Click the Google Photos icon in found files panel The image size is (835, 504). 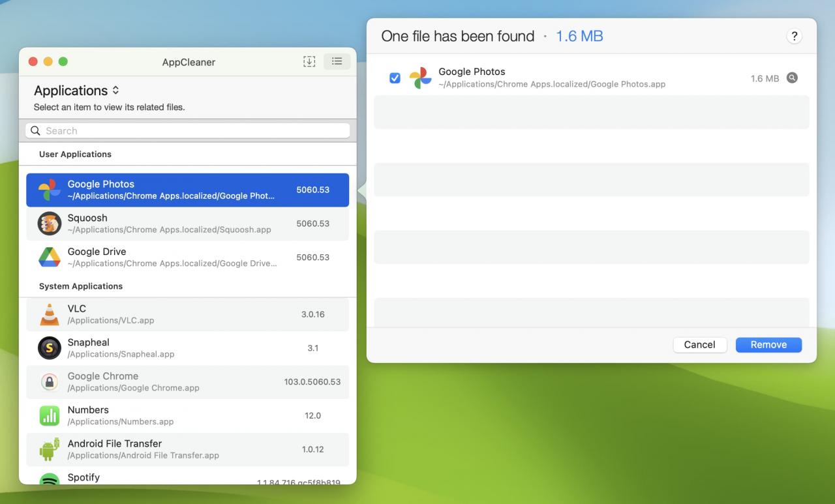pos(420,78)
